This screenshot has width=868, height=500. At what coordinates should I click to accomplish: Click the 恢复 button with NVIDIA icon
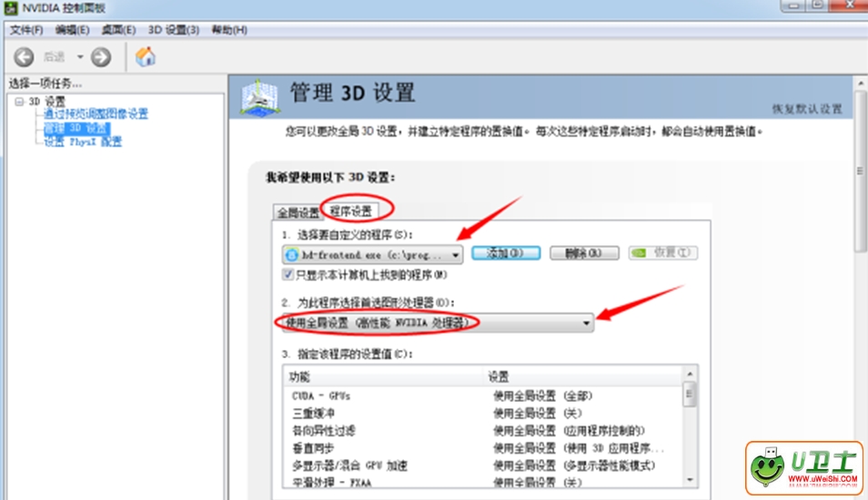click(x=663, y=253)
